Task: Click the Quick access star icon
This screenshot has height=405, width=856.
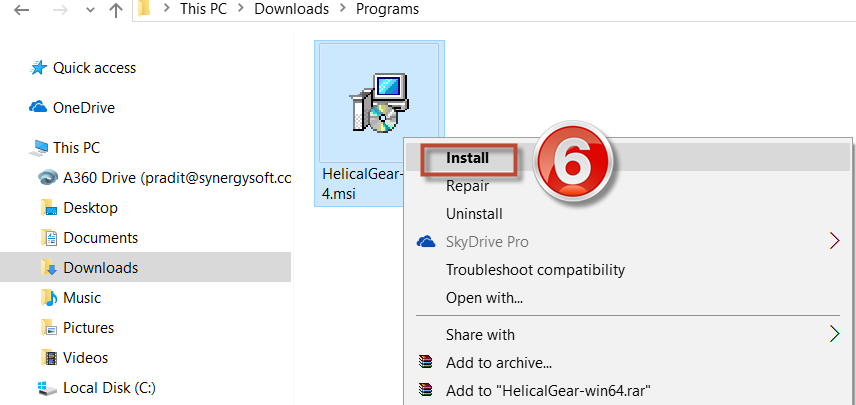Action: click(39, 68)
